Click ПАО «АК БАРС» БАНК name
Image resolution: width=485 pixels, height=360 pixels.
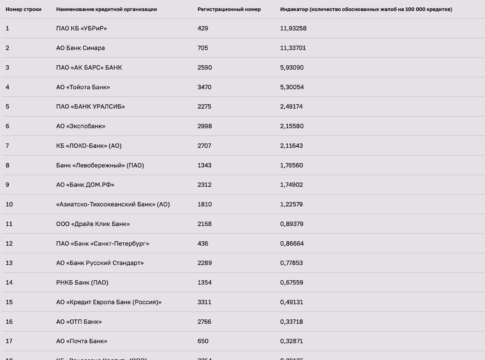tap(89, 68)
